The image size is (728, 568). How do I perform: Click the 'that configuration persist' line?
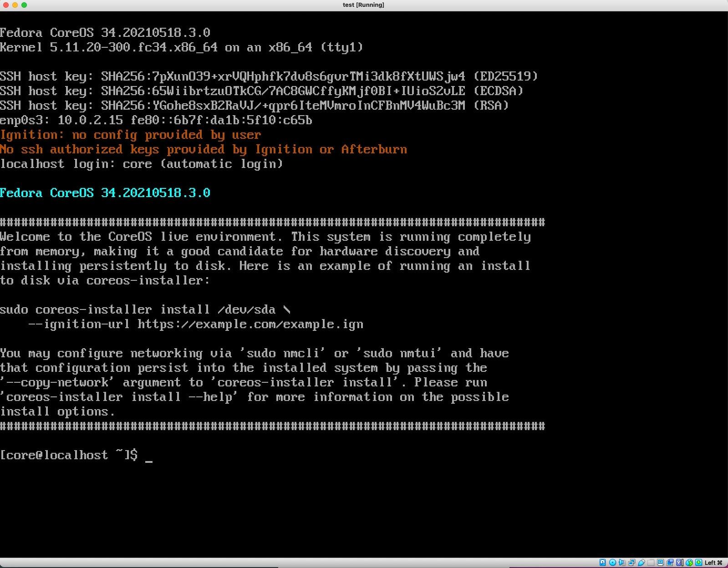pyautogui.click(x=244, y=368)
